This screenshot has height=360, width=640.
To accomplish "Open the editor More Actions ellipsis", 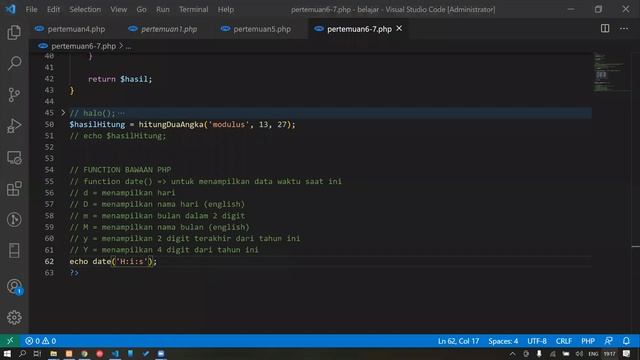I will pyautogui.click(x=624, y=29).
